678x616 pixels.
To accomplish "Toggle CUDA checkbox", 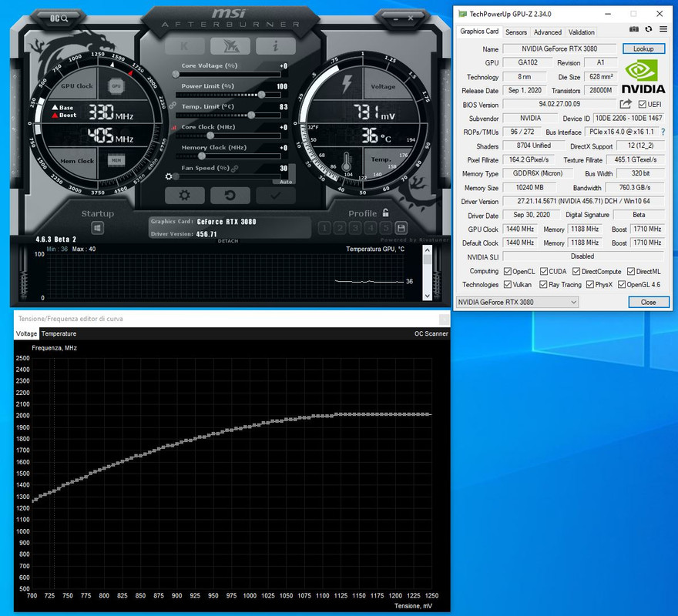I will [x=544, y=272].
